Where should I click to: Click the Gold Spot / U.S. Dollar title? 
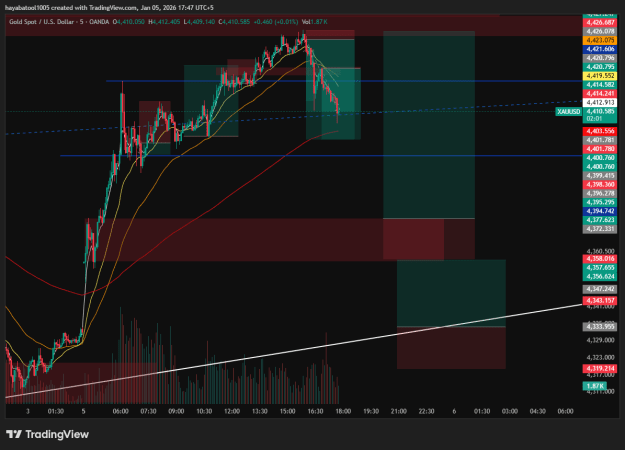click(41, 22)
